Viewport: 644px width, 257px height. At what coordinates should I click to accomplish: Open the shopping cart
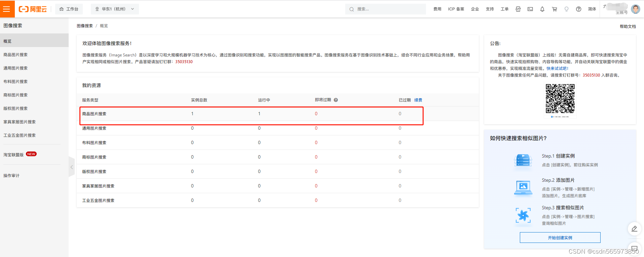coord(554,9)
